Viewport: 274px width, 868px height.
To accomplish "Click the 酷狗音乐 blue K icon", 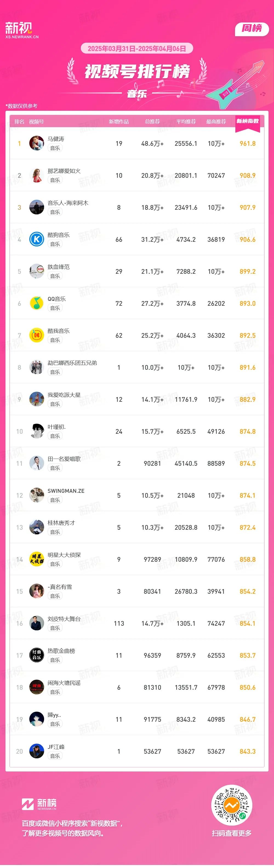I will pos(37,239).
